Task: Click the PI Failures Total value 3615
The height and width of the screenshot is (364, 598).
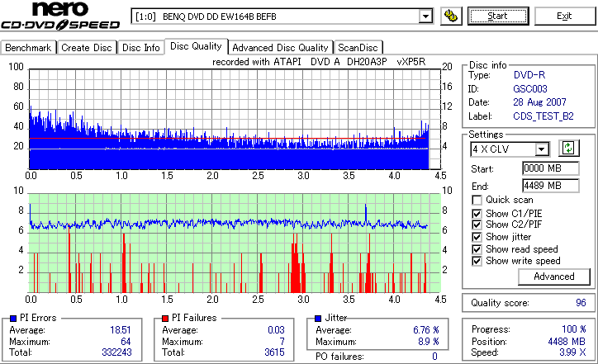Action: pos(274,352)
